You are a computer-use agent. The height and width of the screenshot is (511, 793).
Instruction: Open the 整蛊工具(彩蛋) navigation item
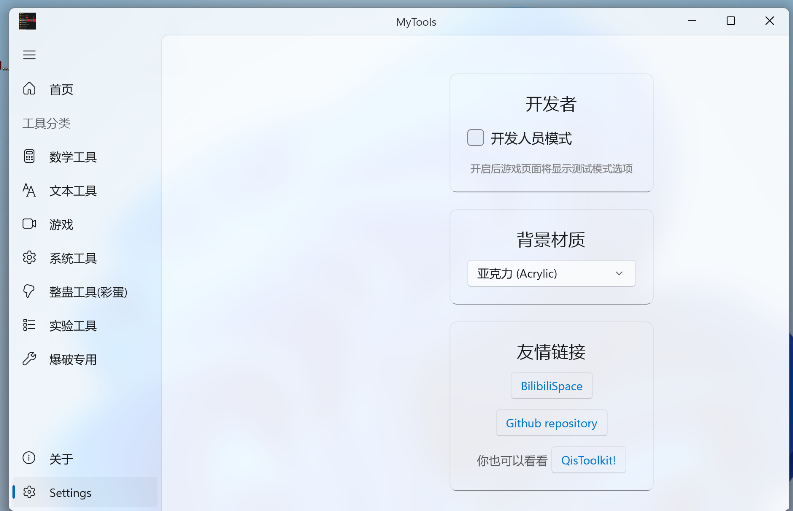[x=85, y=292]
